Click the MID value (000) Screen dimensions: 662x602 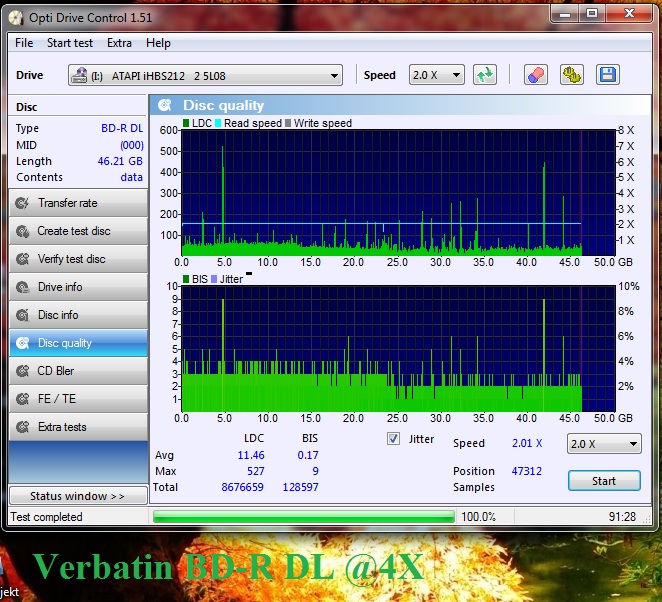[x=132, y=145]
